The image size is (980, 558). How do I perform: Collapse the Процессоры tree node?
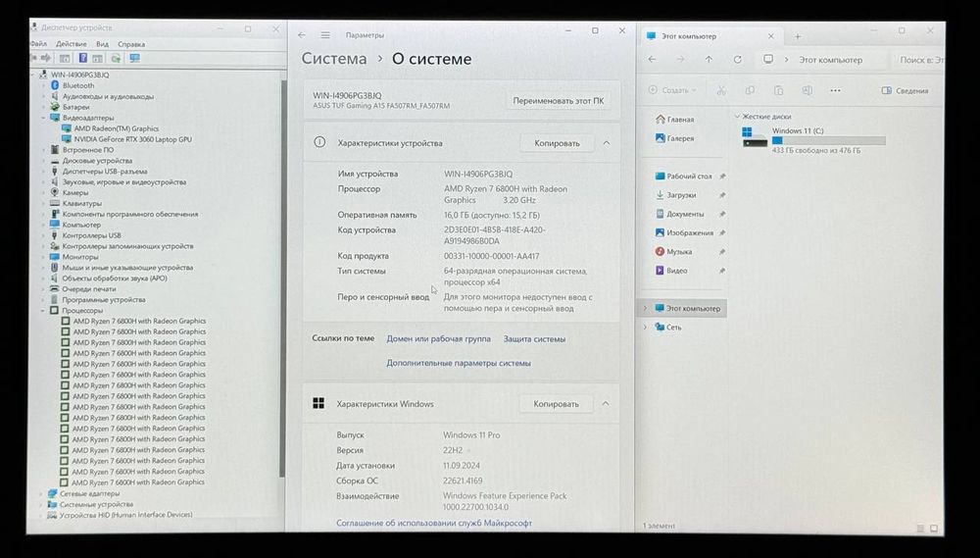coord(43,310)
